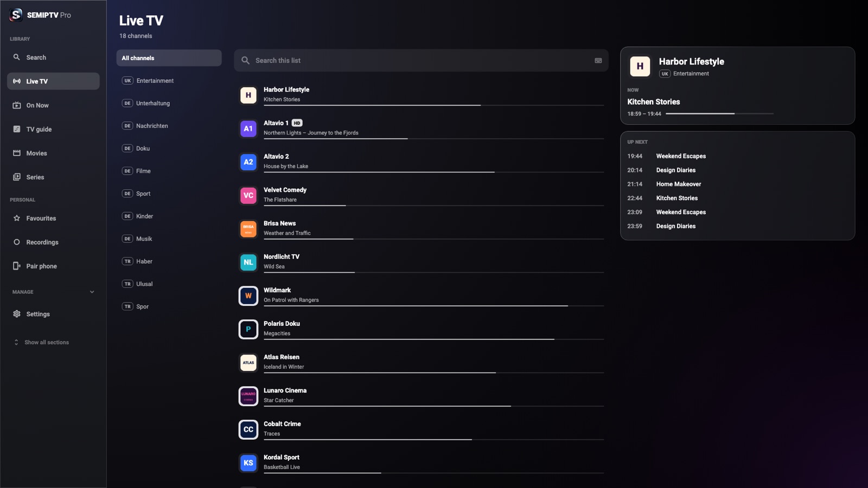The height and width of the screenshot is (488, 868).
Task: Select the Altavio 2 channel logo
Action: tap(248, 162)
